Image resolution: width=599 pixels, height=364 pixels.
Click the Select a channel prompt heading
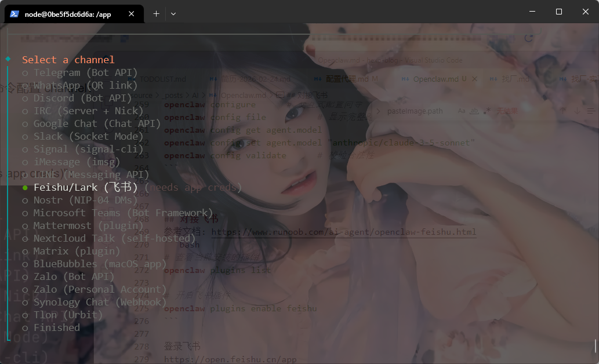tap(68, 60)
